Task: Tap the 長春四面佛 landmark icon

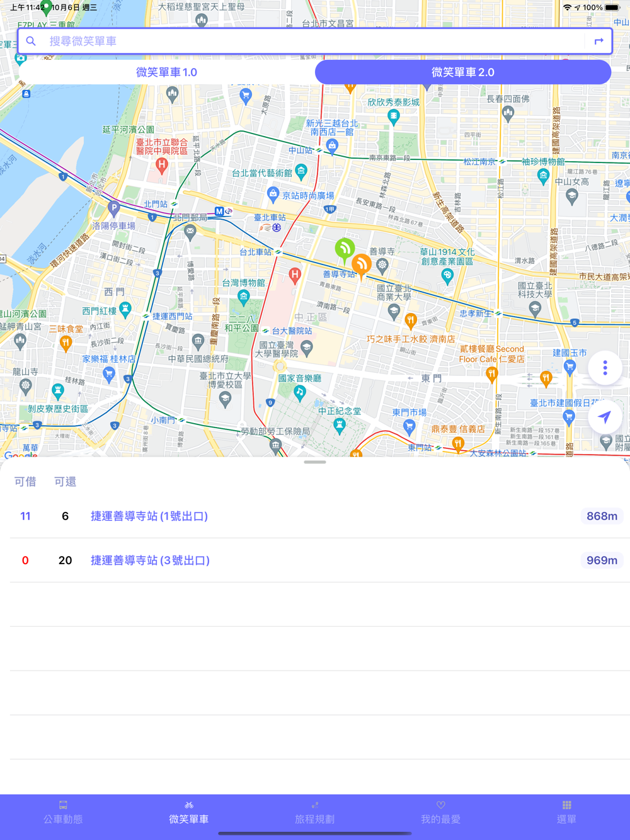Action: [508, 113]
